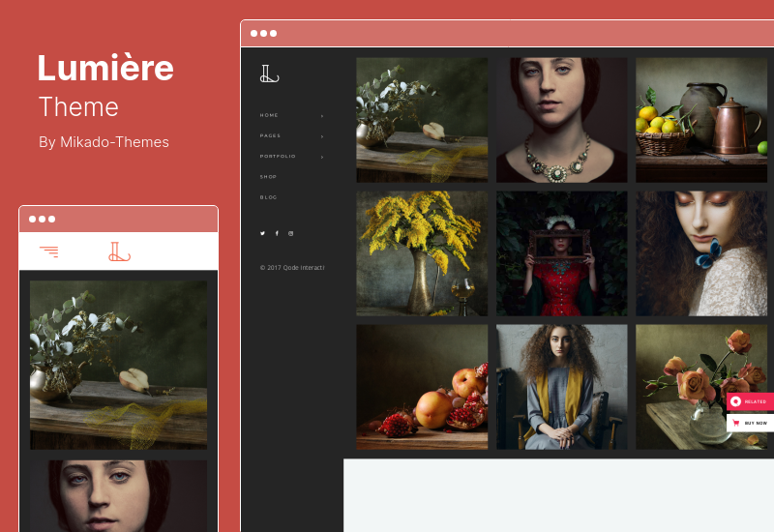
Task: Go to the Home menu item
Action: click(269, 115)
